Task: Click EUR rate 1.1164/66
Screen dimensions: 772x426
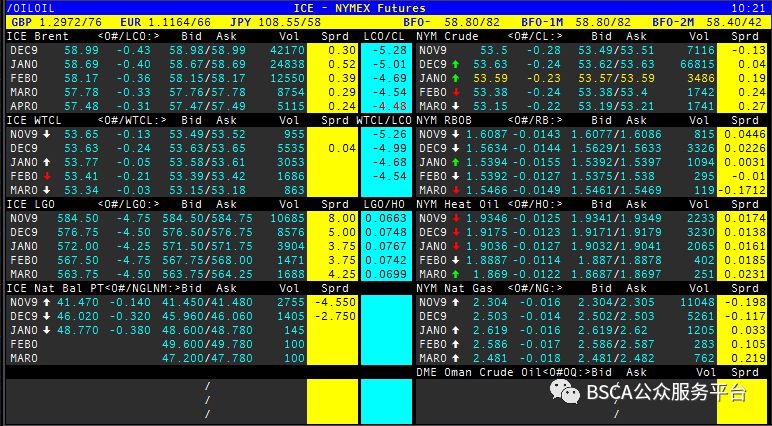Action: tap(179, 22)
